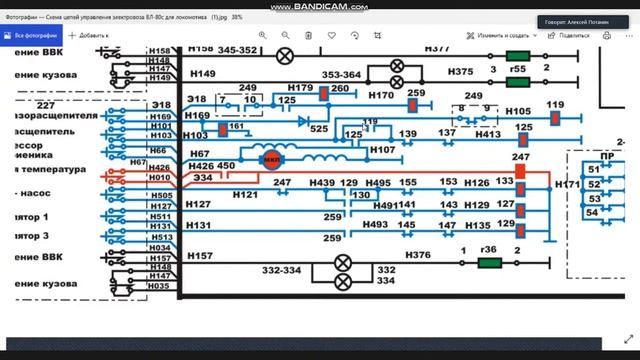Click the green г55 resistor block
640x360 pixels.
(x=518, y=56)
